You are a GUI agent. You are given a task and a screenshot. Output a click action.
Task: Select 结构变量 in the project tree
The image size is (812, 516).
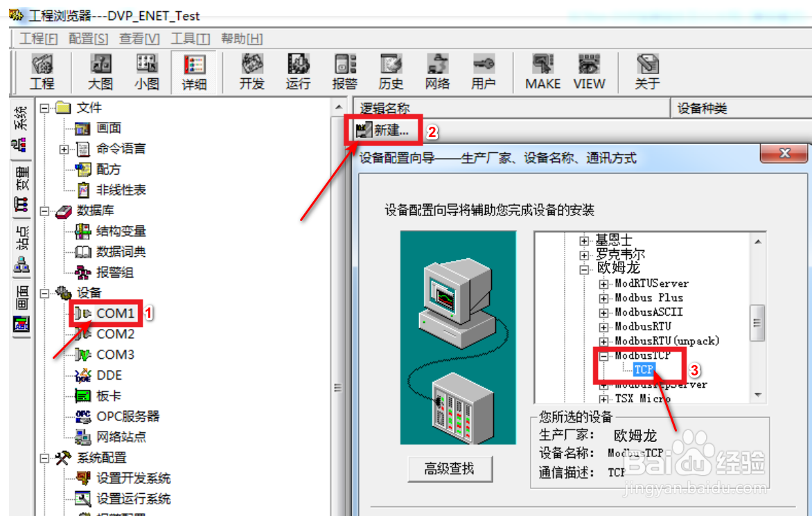(x=121, y=231)
